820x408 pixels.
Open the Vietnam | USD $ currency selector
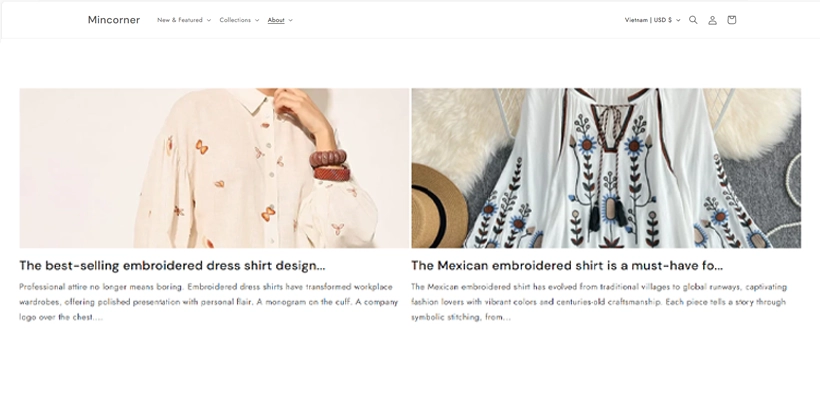649,20
